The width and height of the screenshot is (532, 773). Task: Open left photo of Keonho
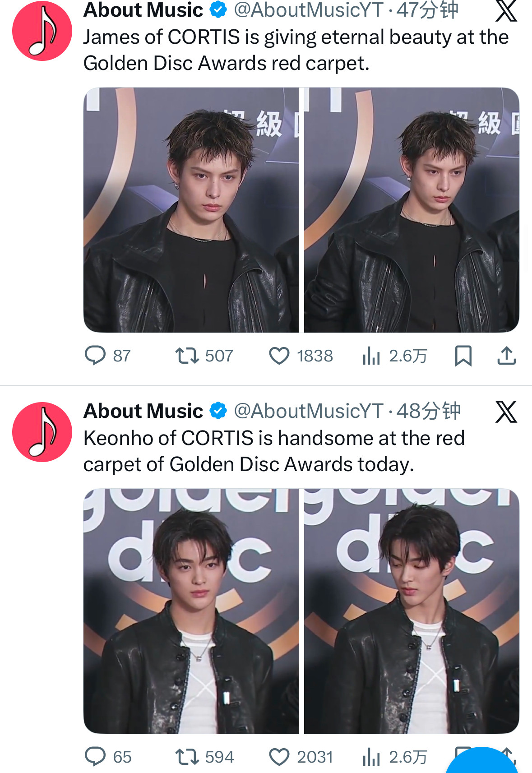[x=191, y=611]
